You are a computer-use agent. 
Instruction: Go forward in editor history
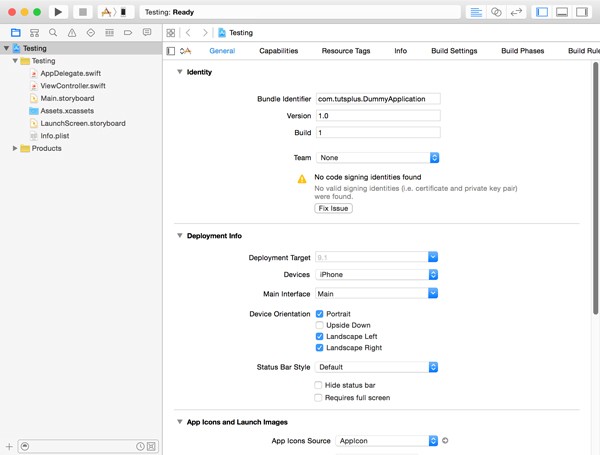point(205,33)
